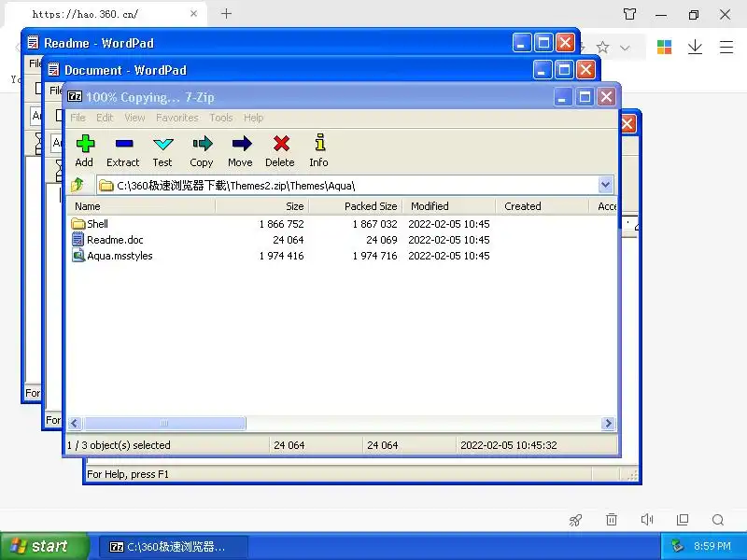Open the Favorites menu
Screen dimensions: 747x560
coord(177,118)
